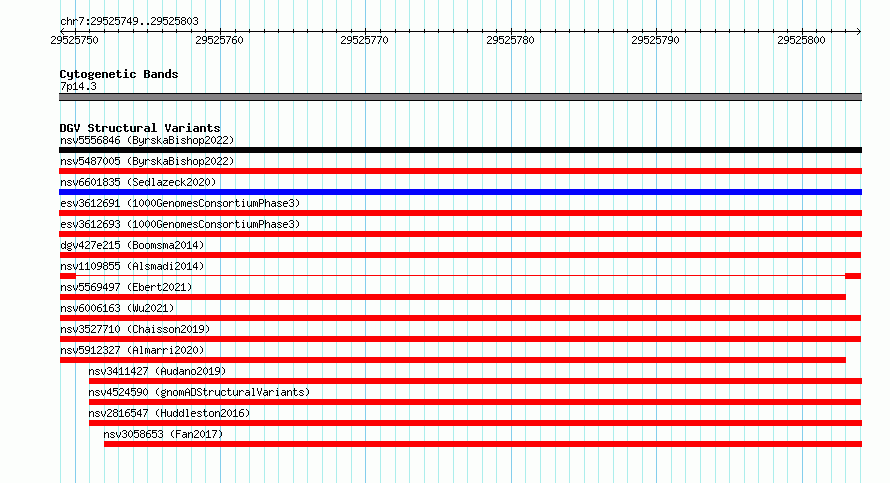Click ruler position 29525800
890x483 pixels.
801,40
